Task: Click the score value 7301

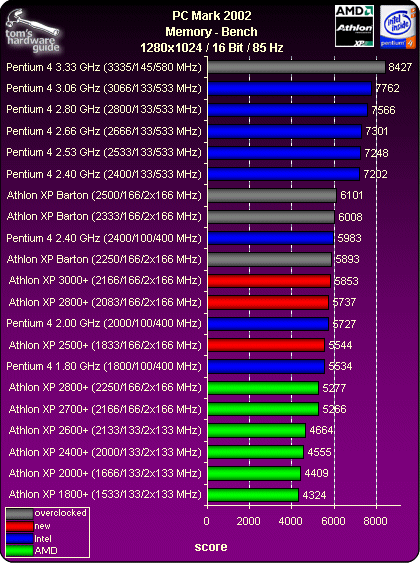Action: point(377,131)
